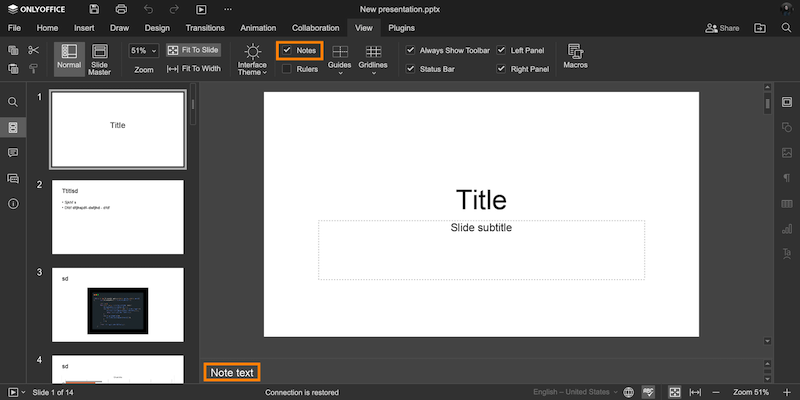The width and height of the screenshot is (800, 400).
Task: Open the File menu
Action: pyautogui.click(x=15, y=28)
